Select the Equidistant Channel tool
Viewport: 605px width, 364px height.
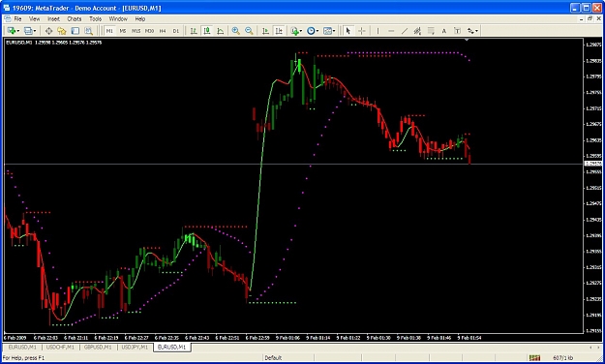[x=417, y=31]
